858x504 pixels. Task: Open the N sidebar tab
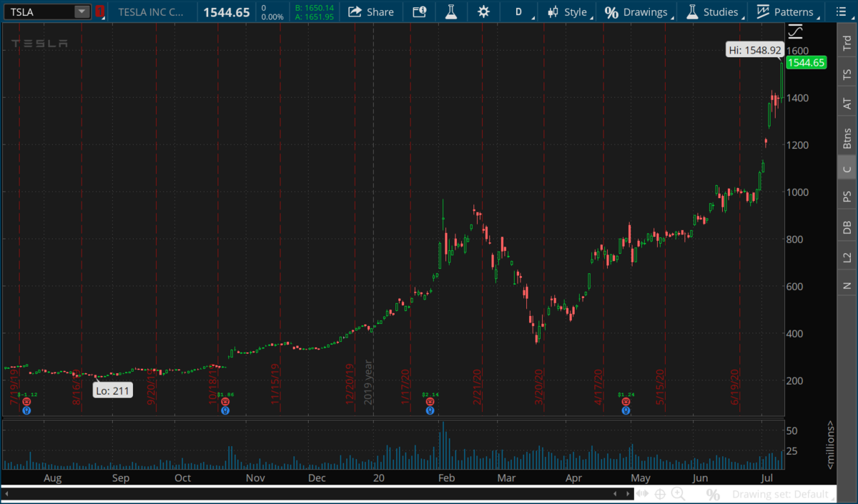click(847, 285)
